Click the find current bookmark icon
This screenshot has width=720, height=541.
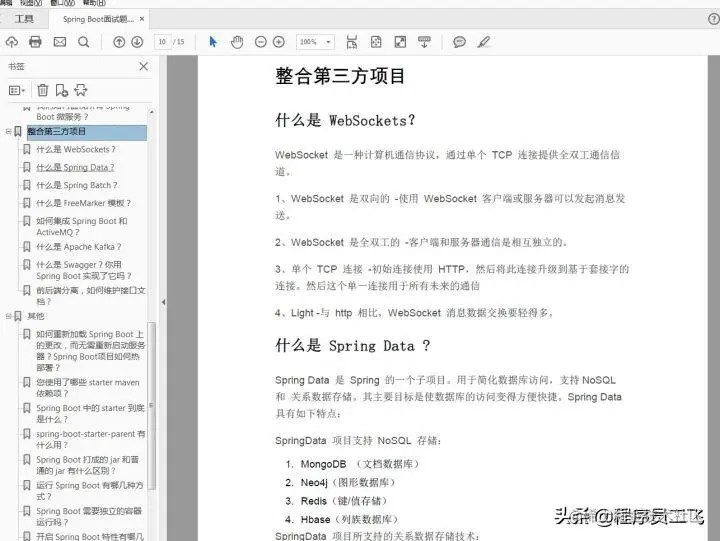click(81, 90)
